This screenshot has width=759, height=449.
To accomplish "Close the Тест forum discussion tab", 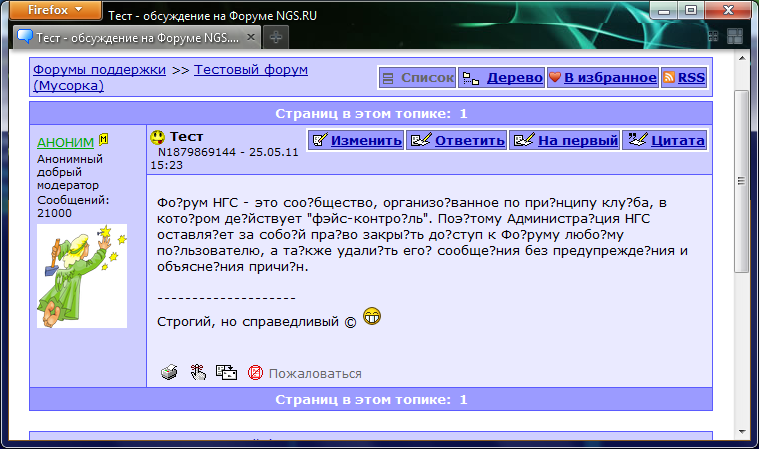I will point(251,37).
